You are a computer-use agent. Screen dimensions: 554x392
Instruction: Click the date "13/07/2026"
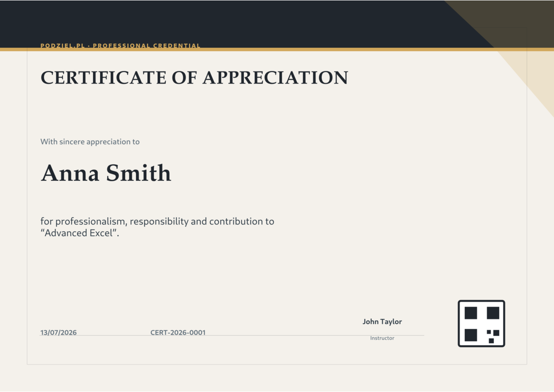pyautogui.click(x=59, y=333)
